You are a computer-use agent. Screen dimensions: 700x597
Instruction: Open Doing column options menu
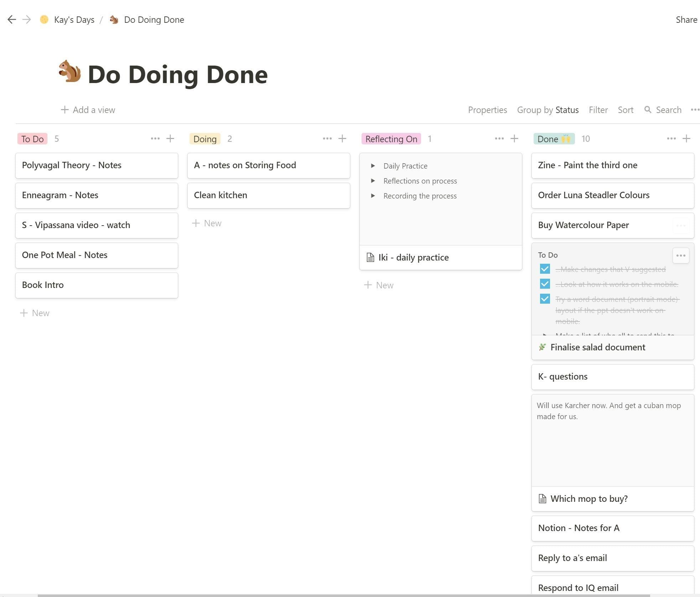327,139
